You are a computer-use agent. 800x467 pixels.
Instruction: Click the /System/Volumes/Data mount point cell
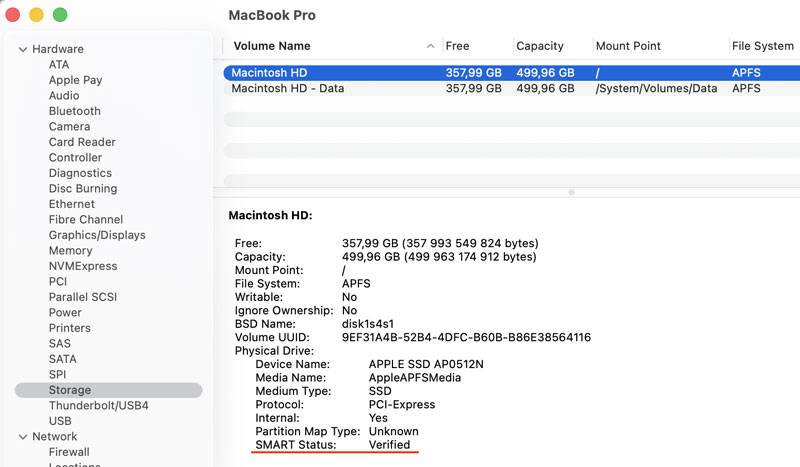[656, 88]
